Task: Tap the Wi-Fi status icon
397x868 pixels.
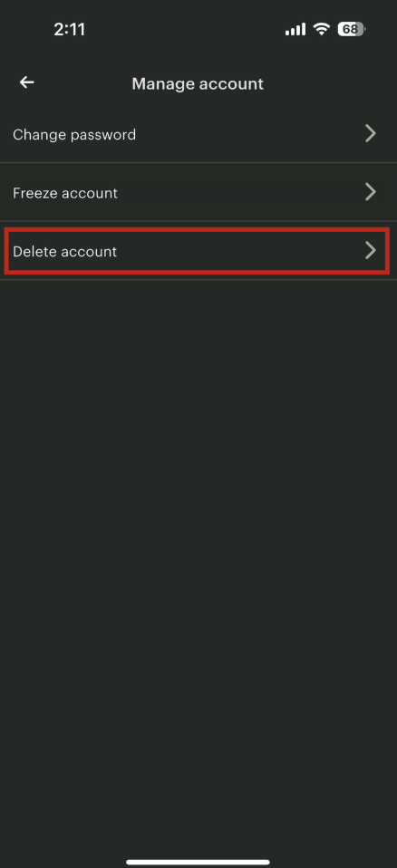Action: tap(321, 29)
